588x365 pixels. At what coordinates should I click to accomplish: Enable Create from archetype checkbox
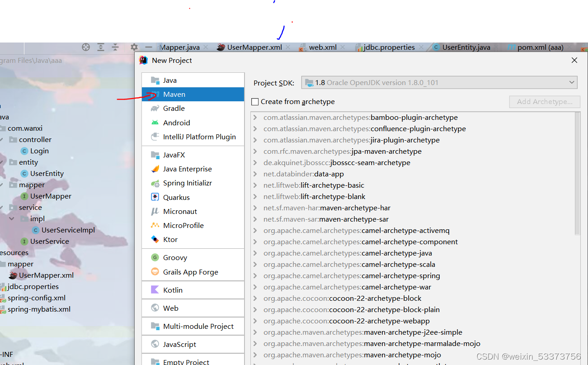255,102
